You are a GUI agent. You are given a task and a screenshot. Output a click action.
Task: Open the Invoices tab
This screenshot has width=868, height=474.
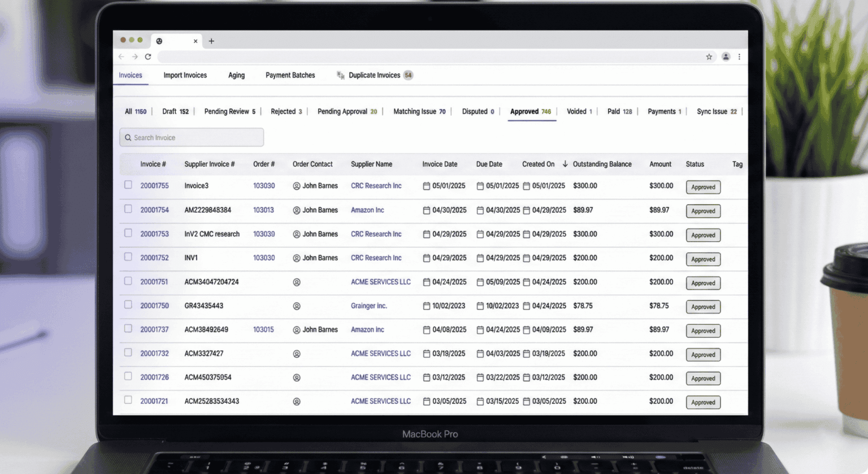(131, 75)
